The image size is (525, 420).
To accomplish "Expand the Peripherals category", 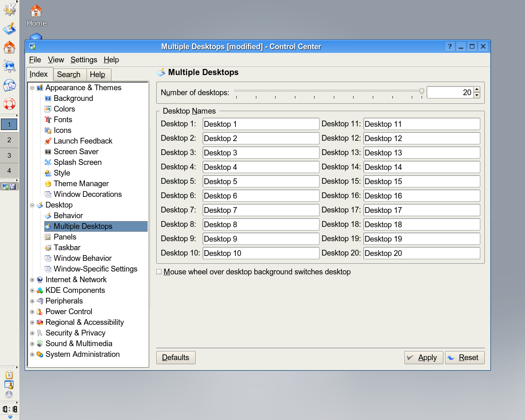I will tap(32, 301).
